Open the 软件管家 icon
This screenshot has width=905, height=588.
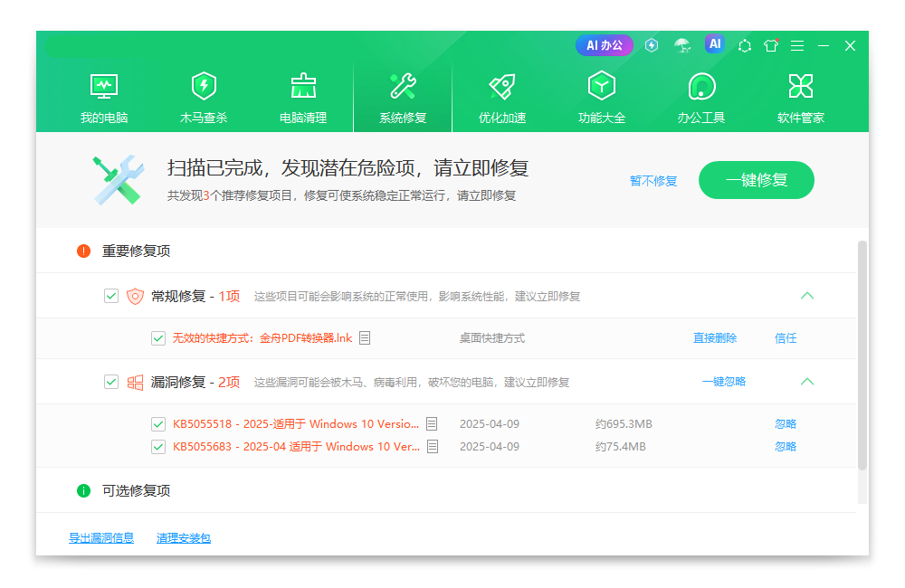801,87
